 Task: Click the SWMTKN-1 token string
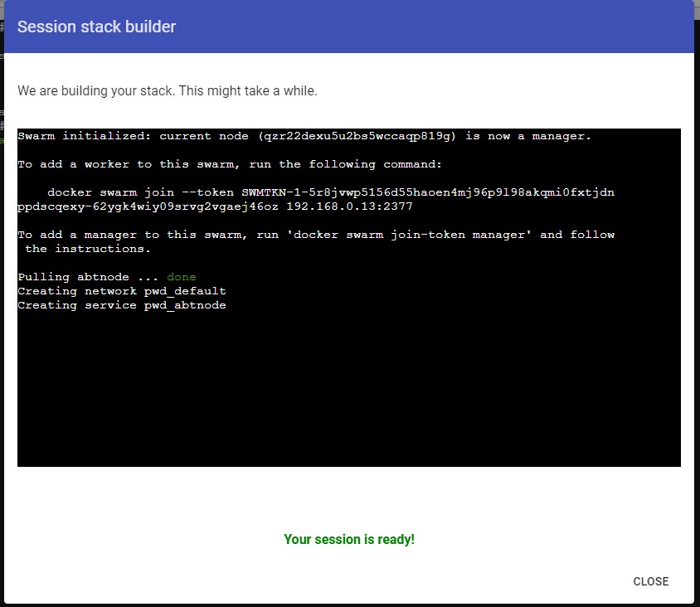tap(428, 192)
